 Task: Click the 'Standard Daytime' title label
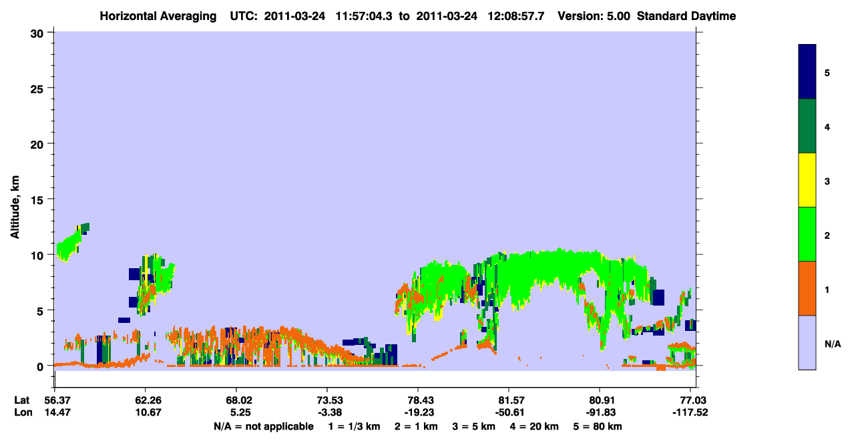click(x=686, y=15)
